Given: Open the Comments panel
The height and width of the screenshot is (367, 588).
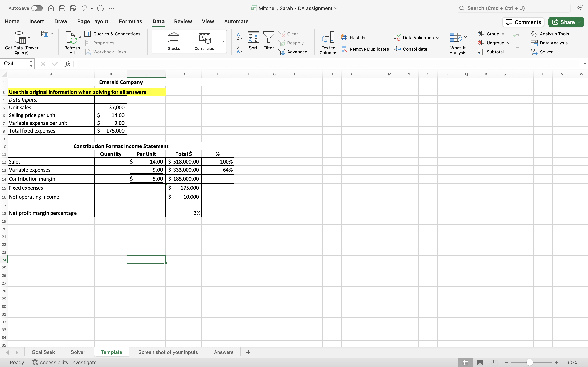Looking at the screenshot, I should (x=523, y=22).
